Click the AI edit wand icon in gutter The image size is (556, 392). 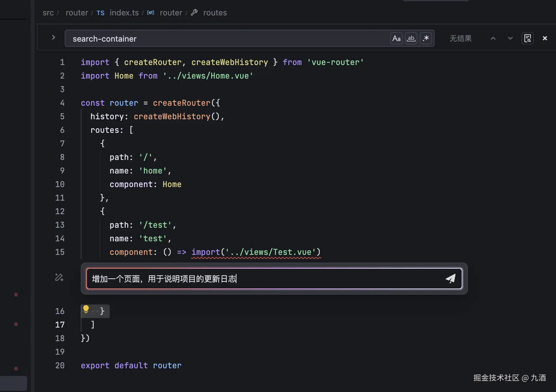[x=59, y=277]
